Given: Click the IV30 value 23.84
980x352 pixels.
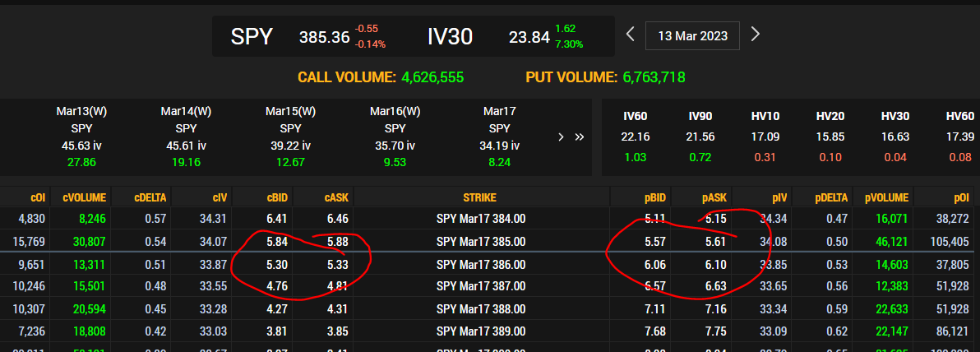Looking at the screenshot, I should [529, 37].
